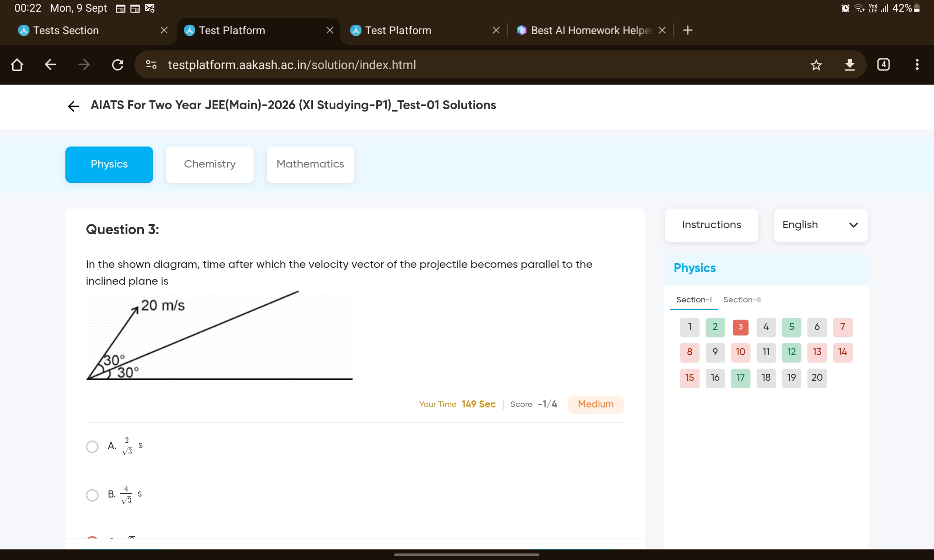934x560 pixels.
Task: Select the Physics subject tab
Action: [x=109, y=164]
